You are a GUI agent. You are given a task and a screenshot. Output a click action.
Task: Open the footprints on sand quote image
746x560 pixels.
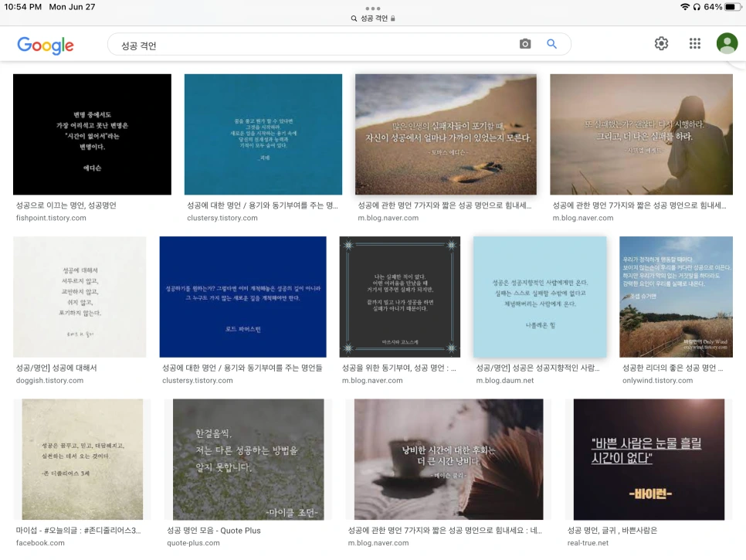[x=446, y=134]
